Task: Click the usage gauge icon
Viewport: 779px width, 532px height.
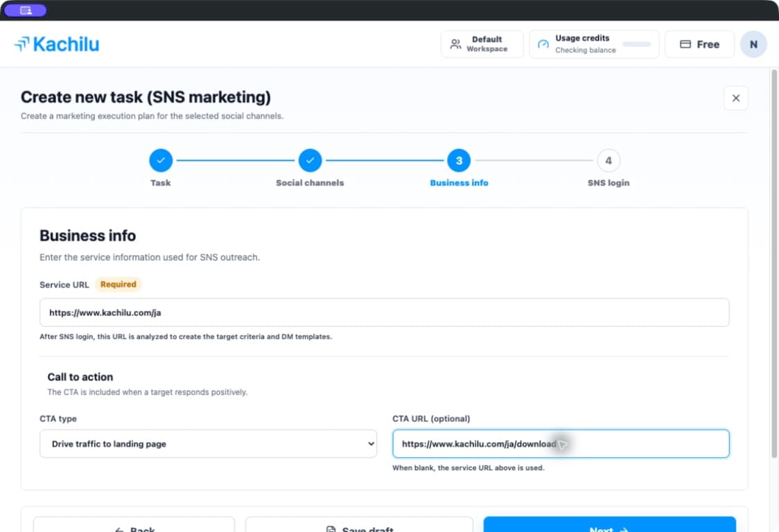Action: tap(543, 44)
